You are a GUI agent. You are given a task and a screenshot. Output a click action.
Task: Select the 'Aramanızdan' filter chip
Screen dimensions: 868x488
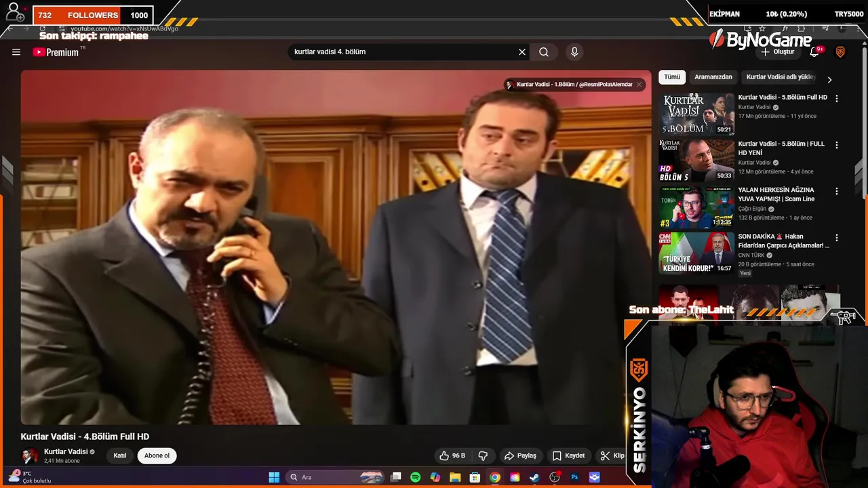[x=713, y=77]
